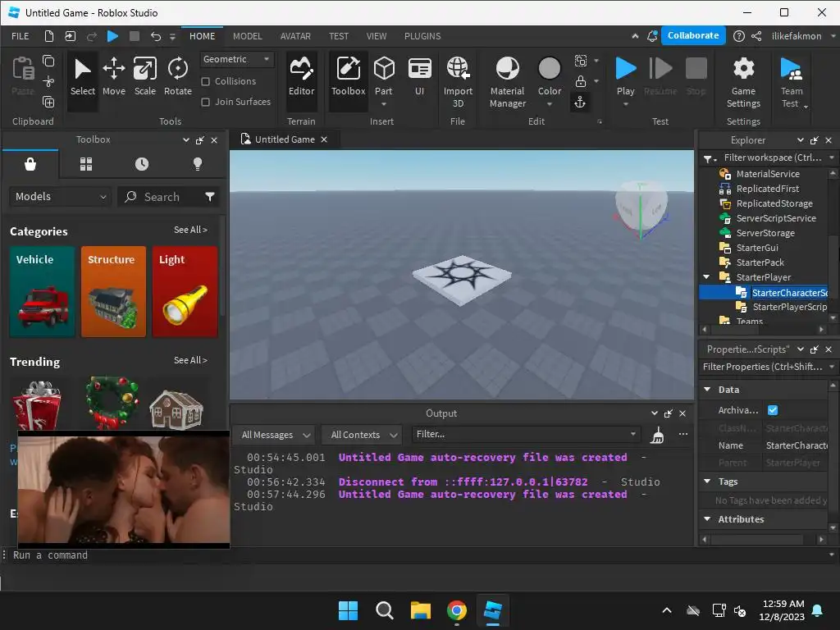Open the All Messages dropdown
This screenshot has height=630, width=840.
click(275, 435)
